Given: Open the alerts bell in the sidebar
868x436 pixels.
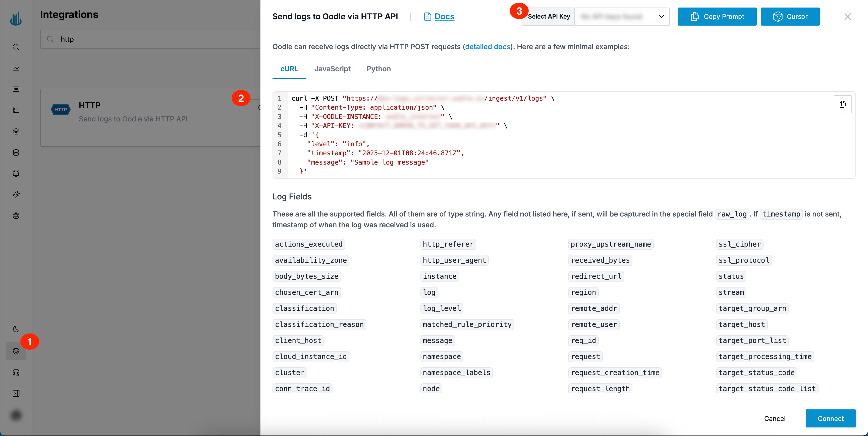Looking at the screenshot, I should point(16,173).
